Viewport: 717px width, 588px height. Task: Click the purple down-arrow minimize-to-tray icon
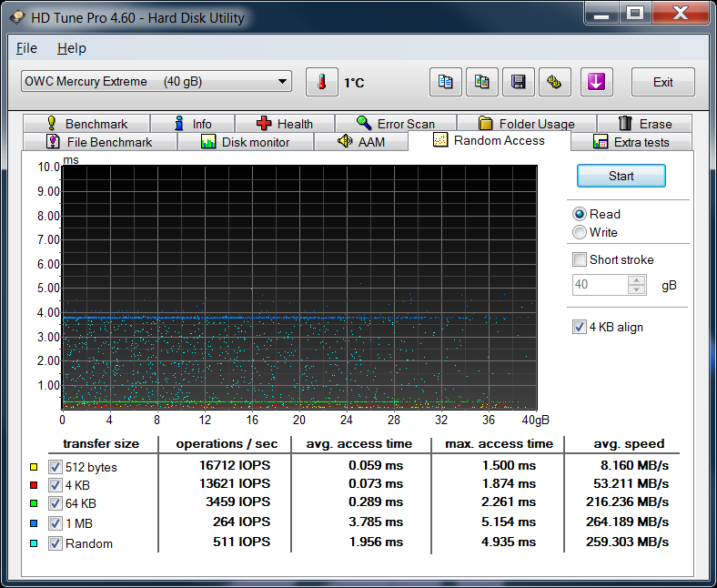[596, 83]
